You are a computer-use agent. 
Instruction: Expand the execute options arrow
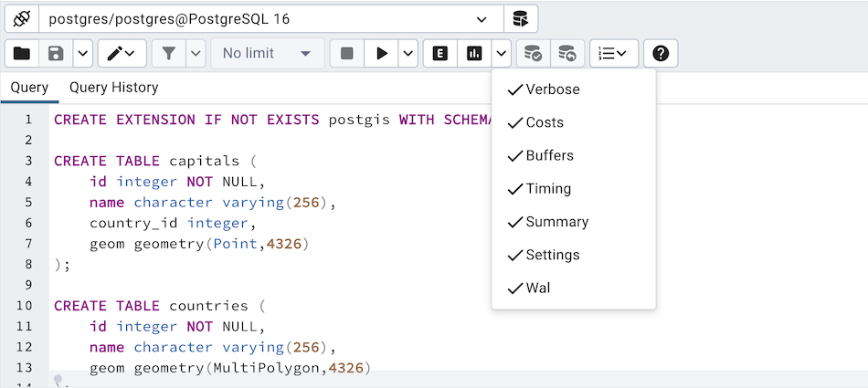click(408, 53)
